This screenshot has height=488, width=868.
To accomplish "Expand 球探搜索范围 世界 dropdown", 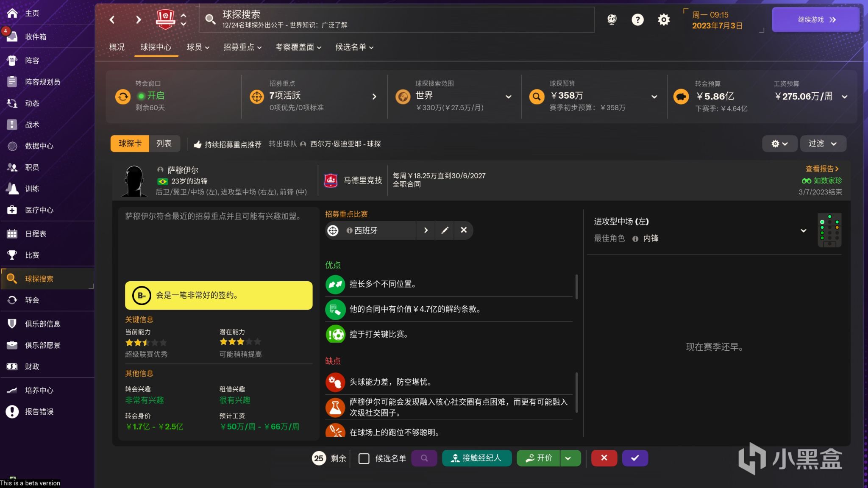I will tap(508, 97).
